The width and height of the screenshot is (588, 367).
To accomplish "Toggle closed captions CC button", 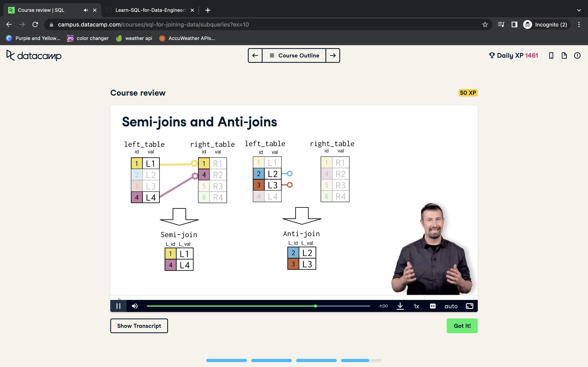I will tap(433, 306).
